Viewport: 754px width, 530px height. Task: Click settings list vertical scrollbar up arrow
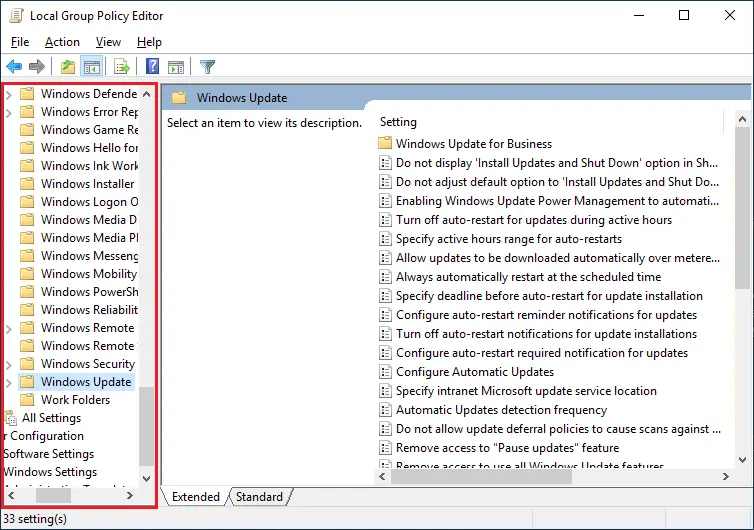click(x=742, y=119)
